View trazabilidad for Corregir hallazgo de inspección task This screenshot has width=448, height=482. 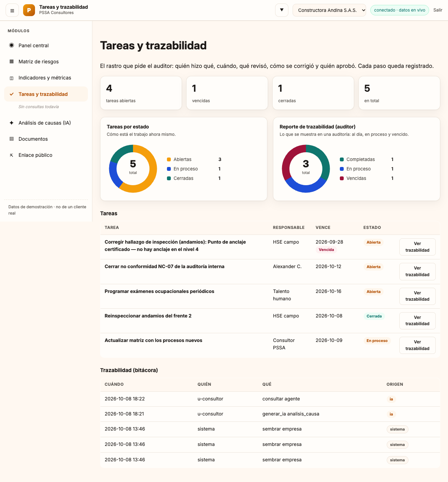[x=417, y=247]
